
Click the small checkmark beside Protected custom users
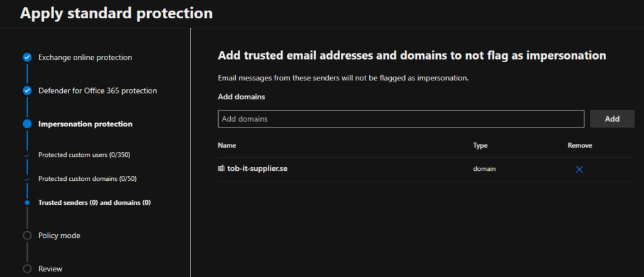[27, 155]
